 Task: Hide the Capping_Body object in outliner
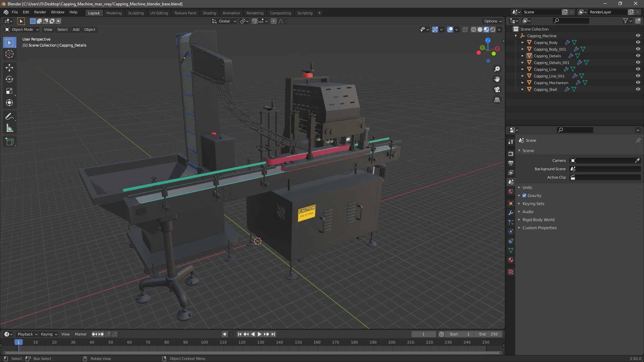[638, 42]
